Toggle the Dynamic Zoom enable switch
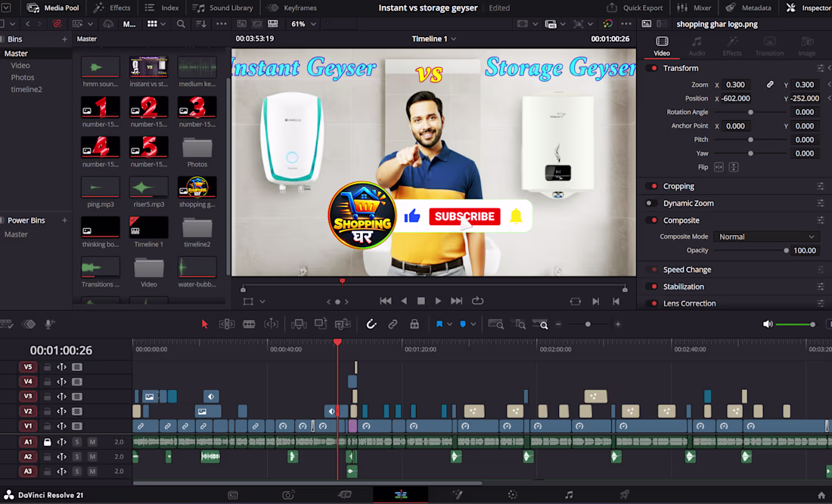 [650, 203]
